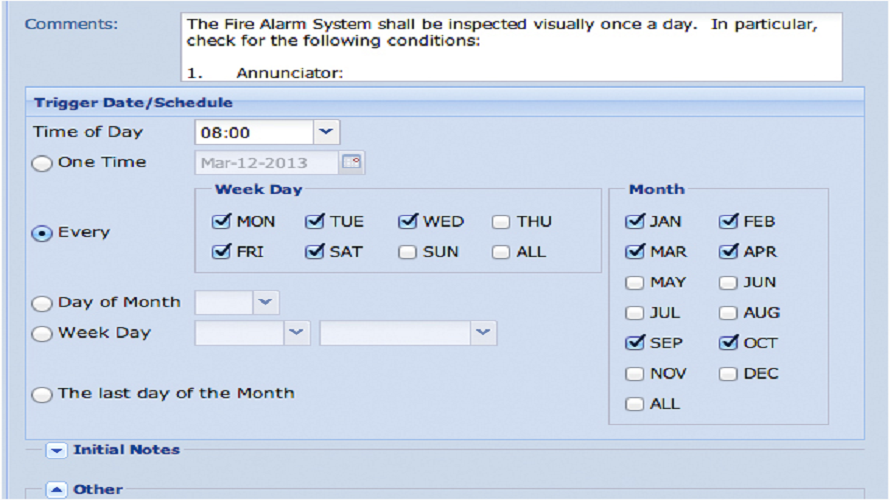Click inside the Comments text box
890x500 pixels.
512,46
